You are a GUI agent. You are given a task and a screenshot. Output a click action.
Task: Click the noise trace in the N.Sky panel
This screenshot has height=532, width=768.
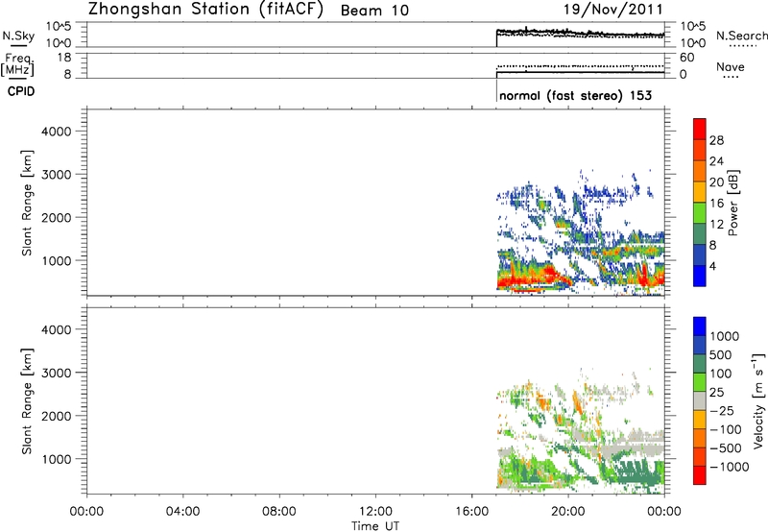click(581, 33)
